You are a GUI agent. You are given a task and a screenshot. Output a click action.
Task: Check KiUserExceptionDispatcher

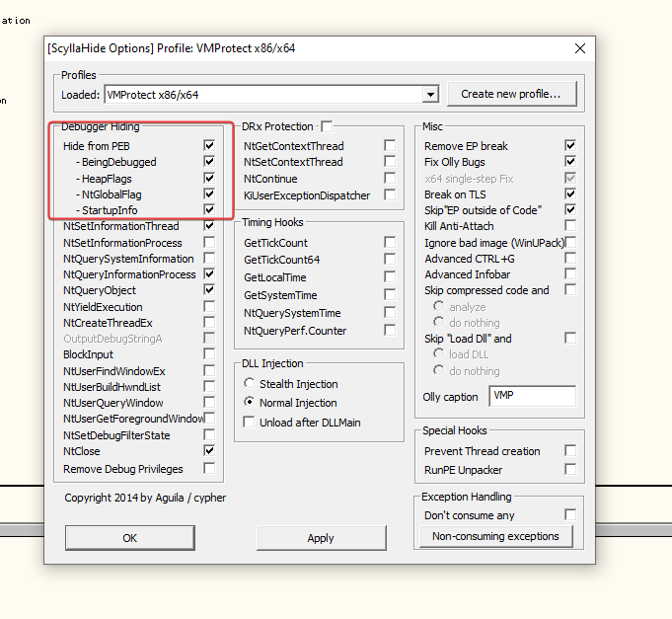(390, 195)
